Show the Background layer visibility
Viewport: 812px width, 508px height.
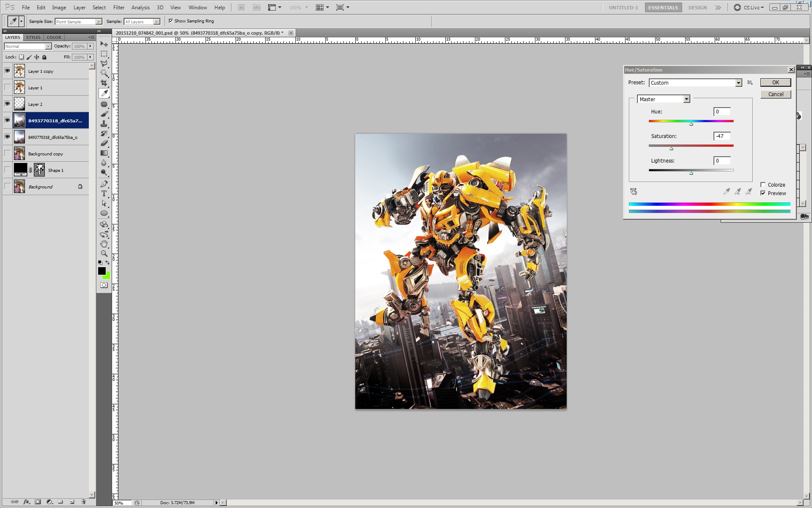click(7, 186)
